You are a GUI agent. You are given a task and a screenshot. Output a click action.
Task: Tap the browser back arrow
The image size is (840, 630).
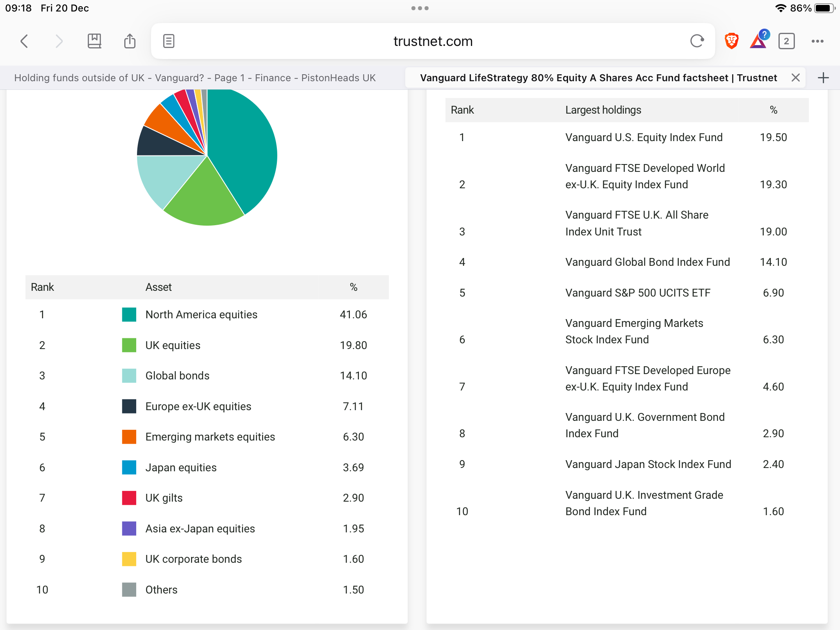point(25,41)
